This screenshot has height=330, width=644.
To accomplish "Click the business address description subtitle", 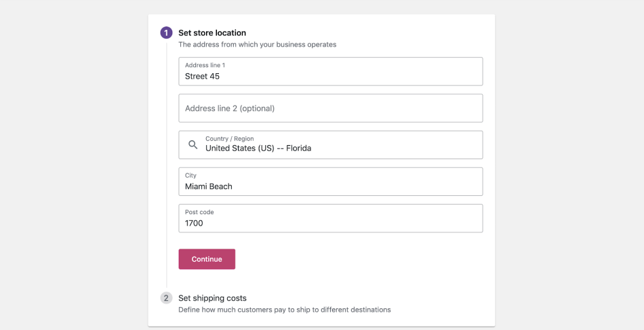I will click(257, 44).
